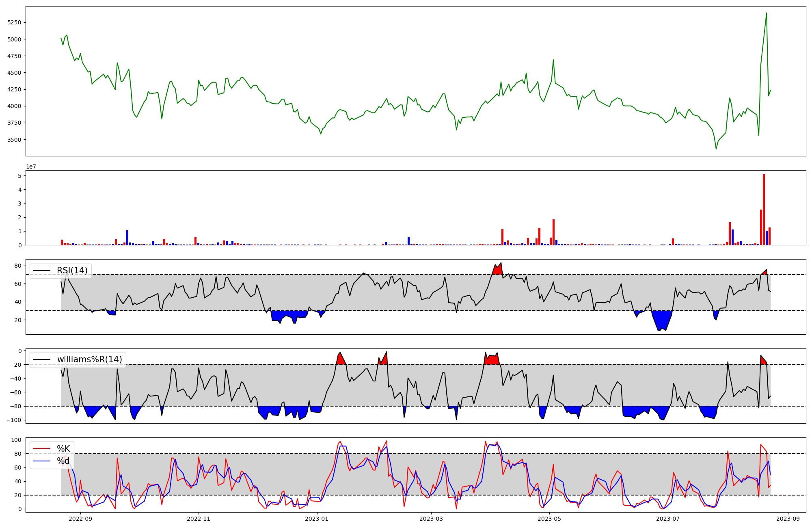
Task: Click the red line sample beside %K
Action: 42,449
